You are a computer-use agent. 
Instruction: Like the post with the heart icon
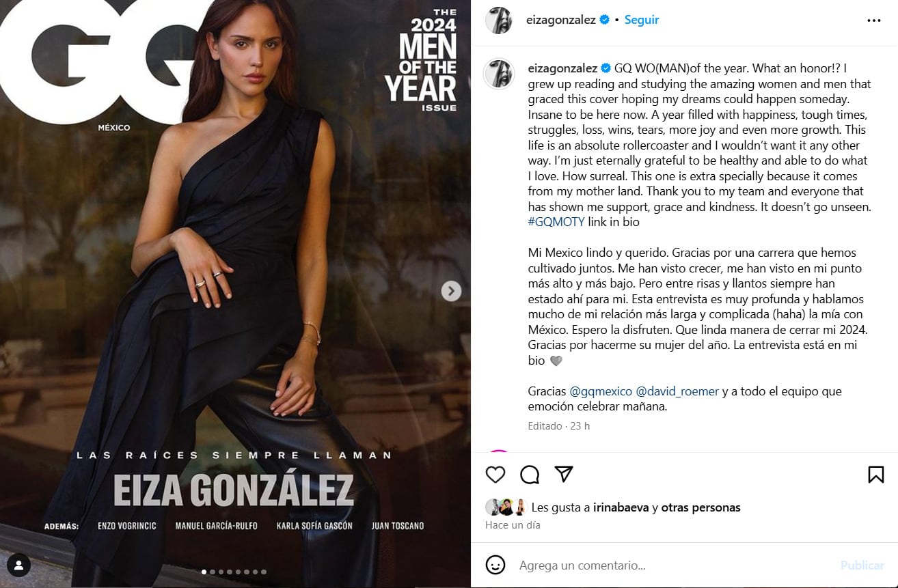pyautogui.click(x=495, y=475)
